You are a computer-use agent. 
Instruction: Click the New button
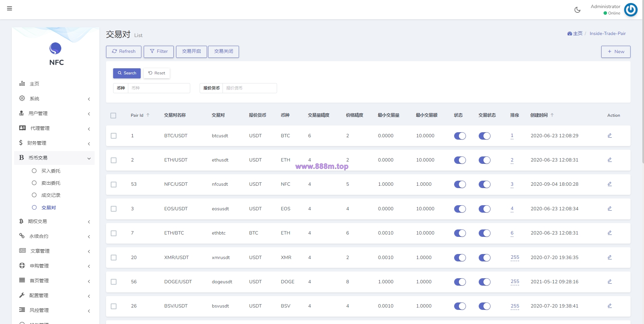[616, 51]
